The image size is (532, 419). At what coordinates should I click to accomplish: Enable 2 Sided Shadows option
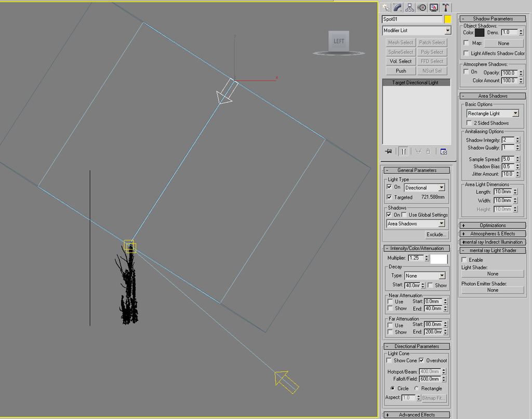point(469,123)
